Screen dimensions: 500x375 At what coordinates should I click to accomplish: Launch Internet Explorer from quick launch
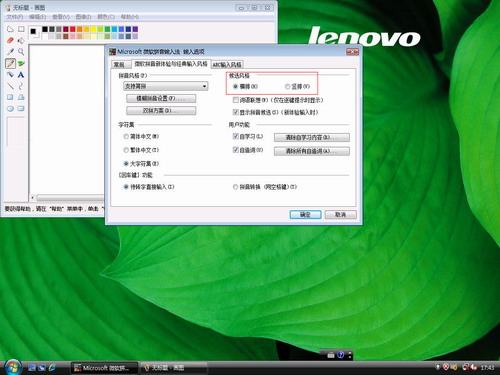[52, 368]
